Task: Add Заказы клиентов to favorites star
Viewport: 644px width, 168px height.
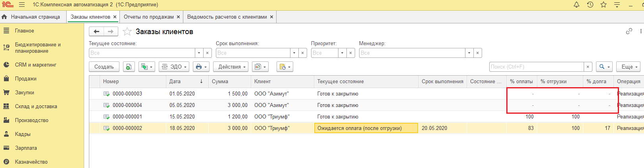Action: point(127,32)
